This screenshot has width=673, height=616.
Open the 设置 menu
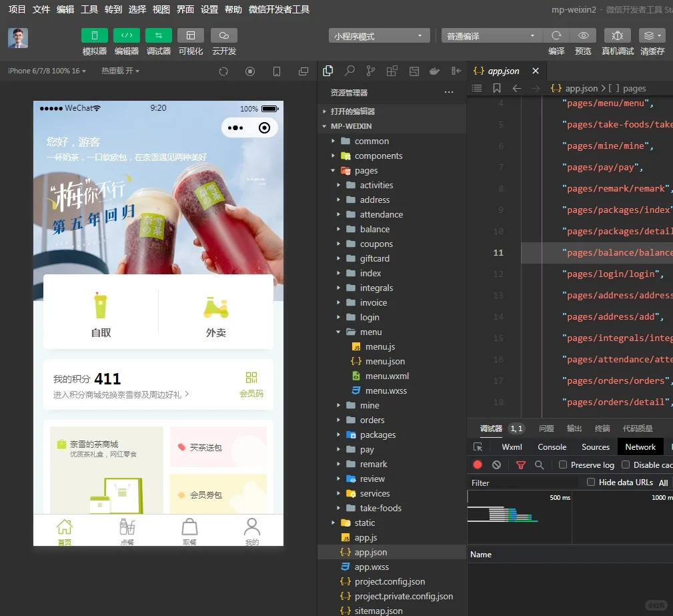coord(209,9)
